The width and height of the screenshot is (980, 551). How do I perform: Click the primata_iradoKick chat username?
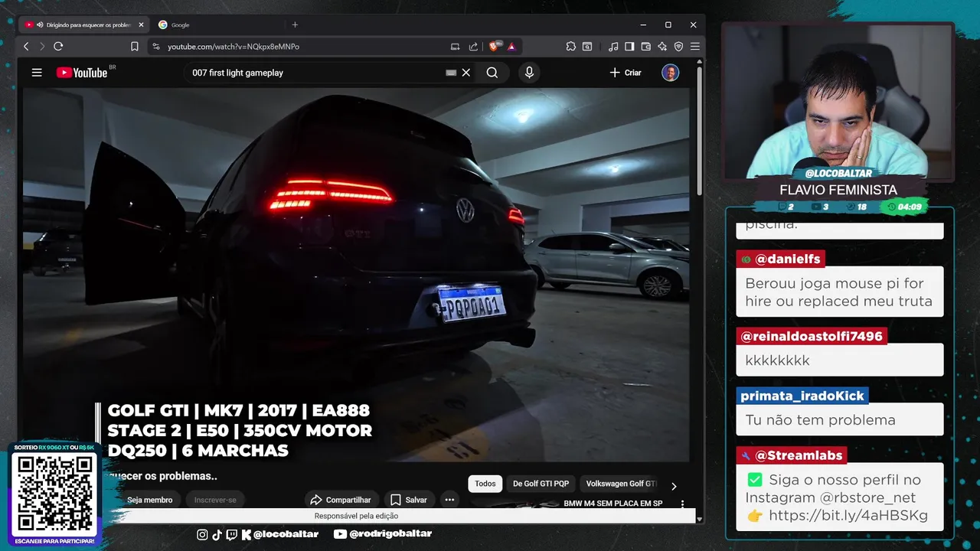click(802, 396)
